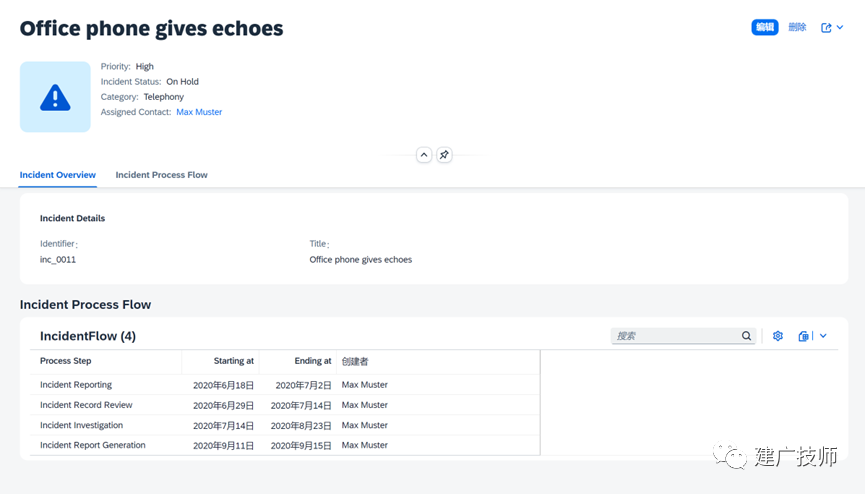Click the inc_0011 identifier value

(x=58, y=259)
